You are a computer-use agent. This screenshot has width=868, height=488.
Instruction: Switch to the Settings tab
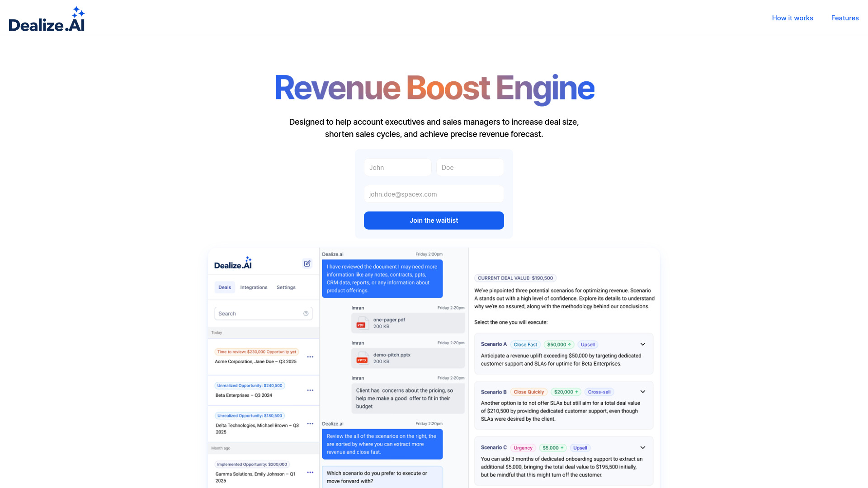point(286,287)
